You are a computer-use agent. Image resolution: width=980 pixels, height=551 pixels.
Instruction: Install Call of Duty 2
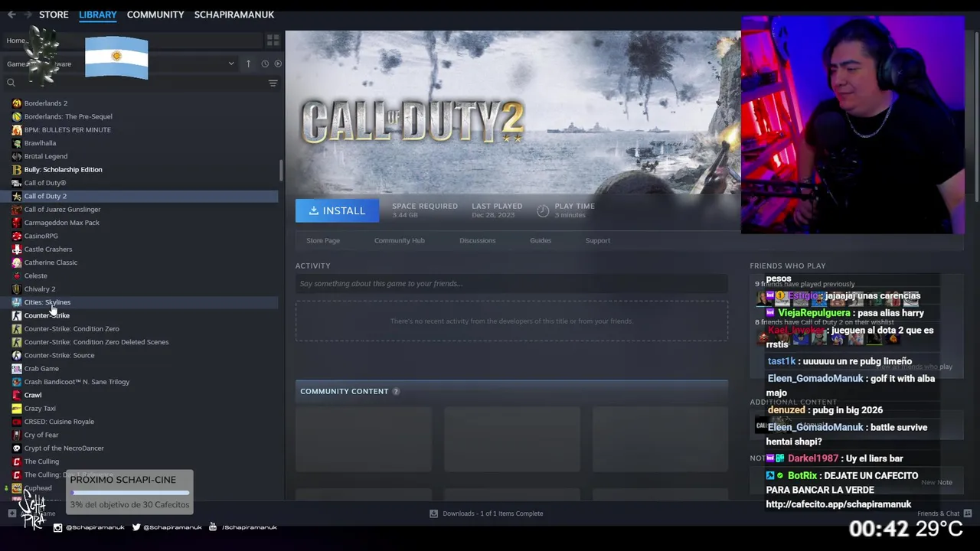[337, 210]
